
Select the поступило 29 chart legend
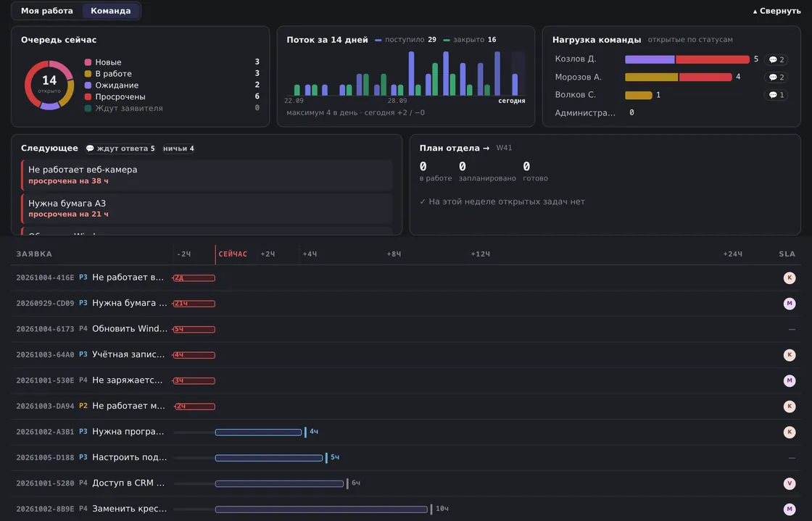click(405, 40)
